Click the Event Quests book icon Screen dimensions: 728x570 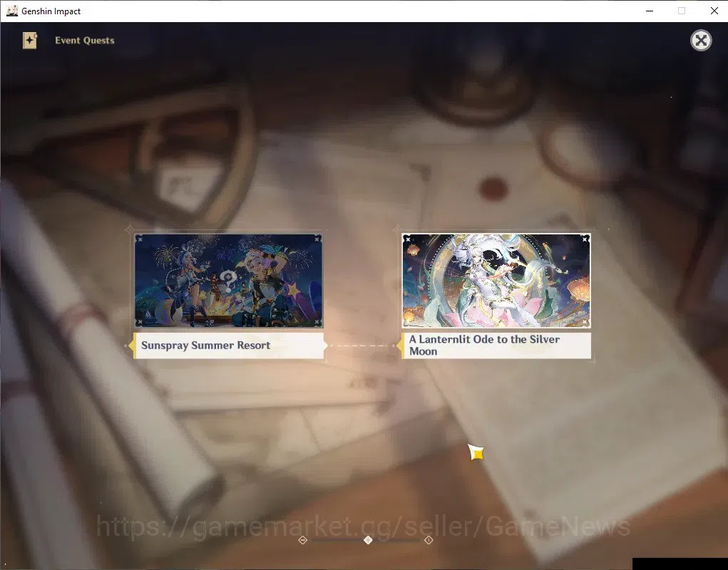pos(30,41)
